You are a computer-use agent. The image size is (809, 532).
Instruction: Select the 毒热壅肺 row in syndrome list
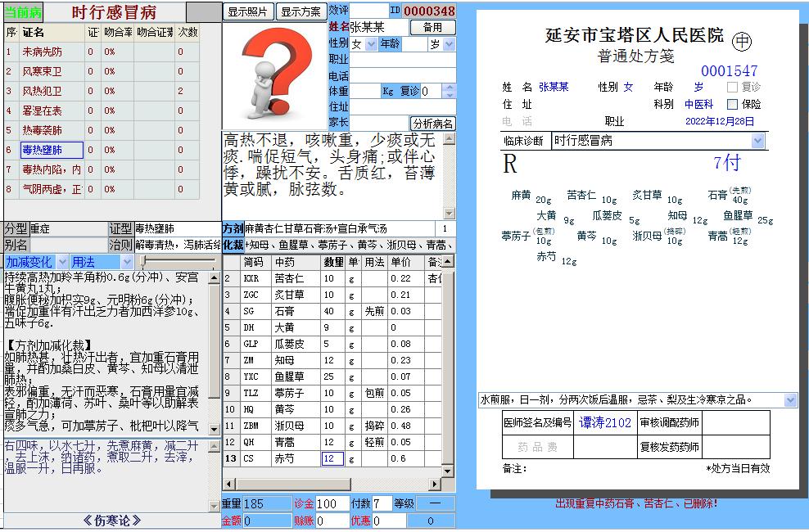(49, 151)
